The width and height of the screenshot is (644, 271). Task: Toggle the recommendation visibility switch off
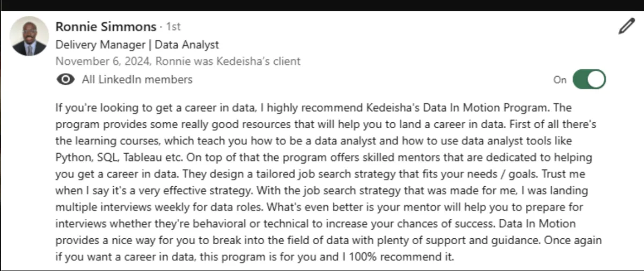pyautogui.click(x=589, y=79)
